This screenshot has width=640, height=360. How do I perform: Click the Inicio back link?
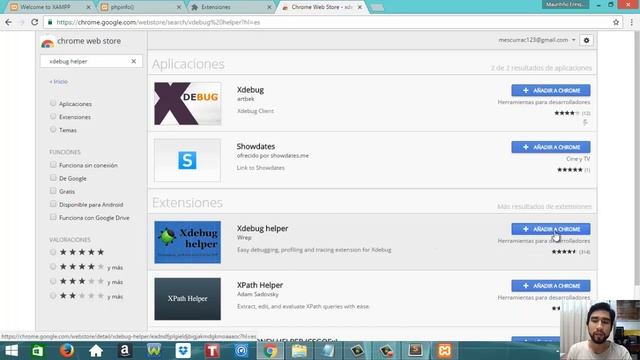coord(58,82)
